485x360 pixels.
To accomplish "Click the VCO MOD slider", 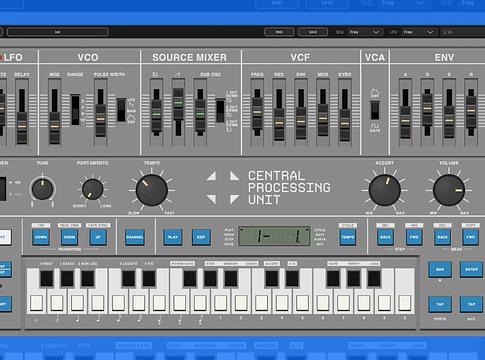I will [55, 127].
